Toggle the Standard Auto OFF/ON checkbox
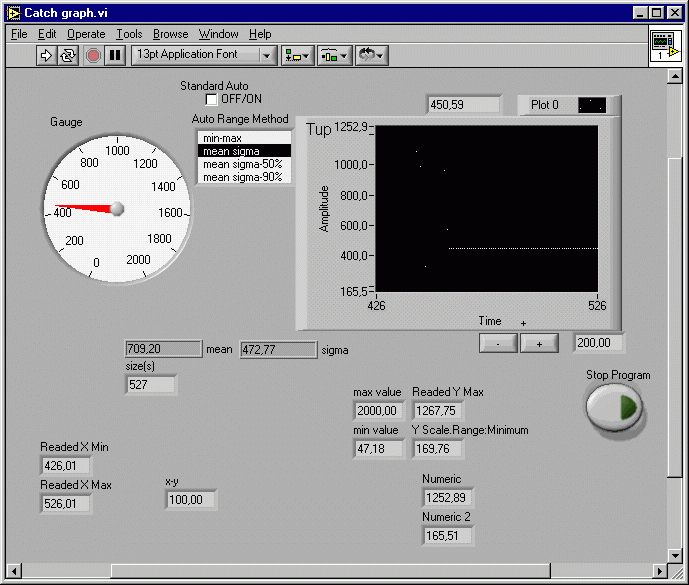Viewport: 689px width, 585px height. coord(211,99)
